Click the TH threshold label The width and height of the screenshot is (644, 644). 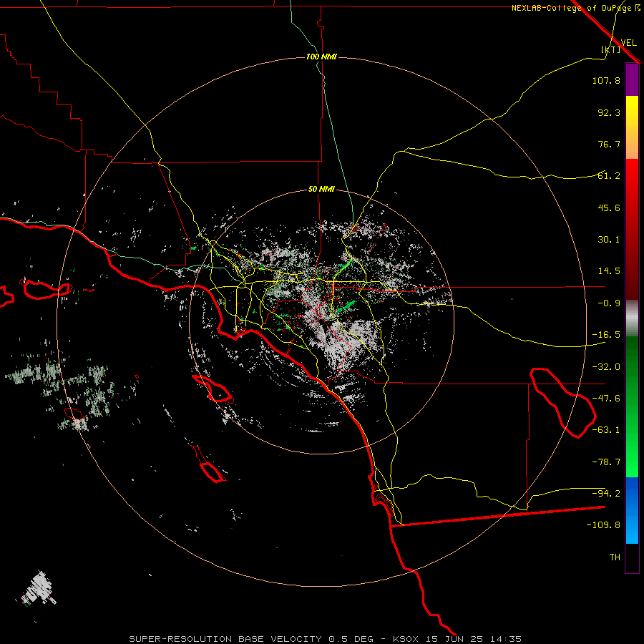tap(615, 557)
